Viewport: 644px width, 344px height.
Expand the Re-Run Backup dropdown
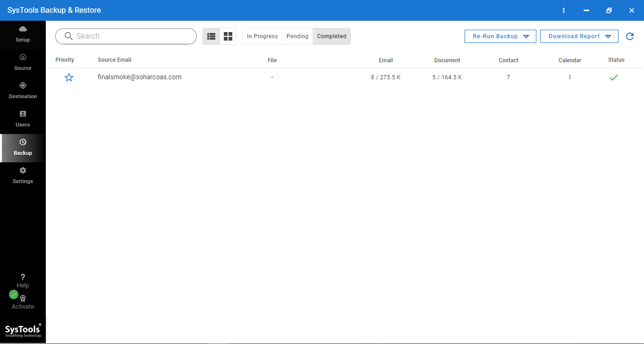500,36
